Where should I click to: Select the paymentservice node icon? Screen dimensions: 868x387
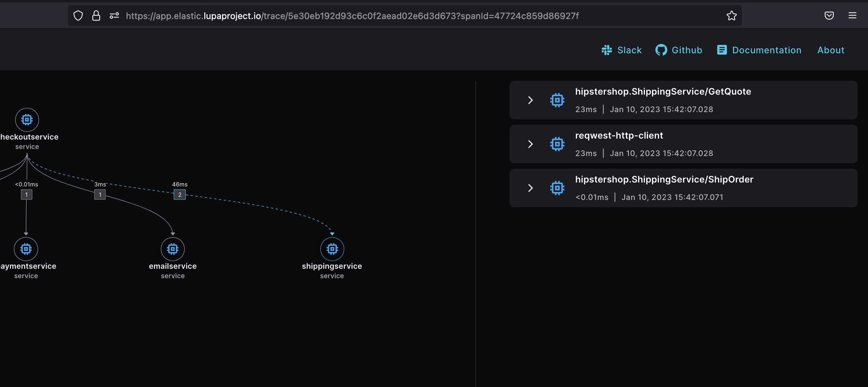tap(26, 249)
